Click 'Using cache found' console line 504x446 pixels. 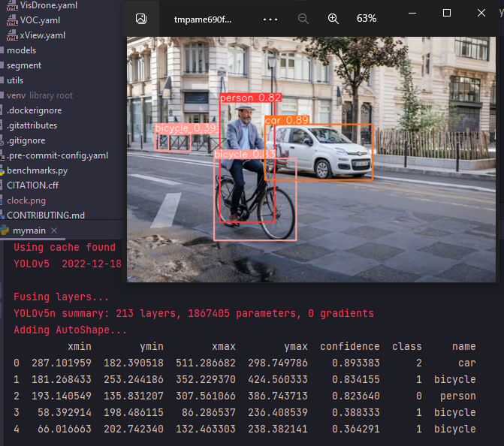coord(65,248)
